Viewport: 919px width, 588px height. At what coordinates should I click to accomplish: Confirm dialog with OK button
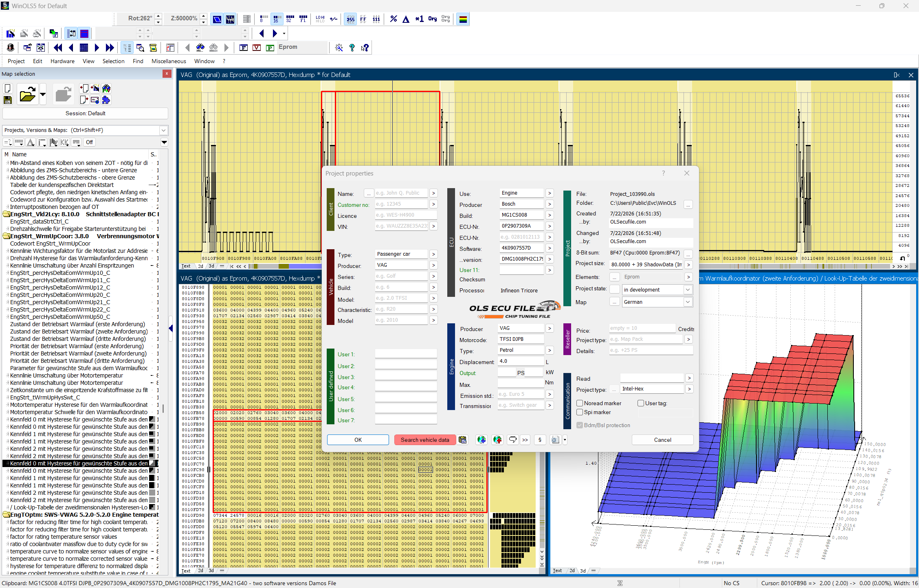(x=358, y=440)
